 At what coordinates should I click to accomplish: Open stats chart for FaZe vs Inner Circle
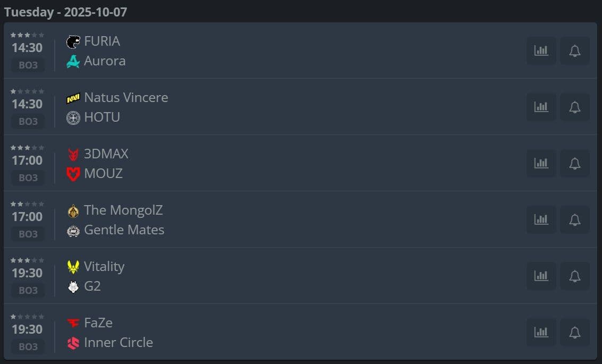(x=541, y=333)
